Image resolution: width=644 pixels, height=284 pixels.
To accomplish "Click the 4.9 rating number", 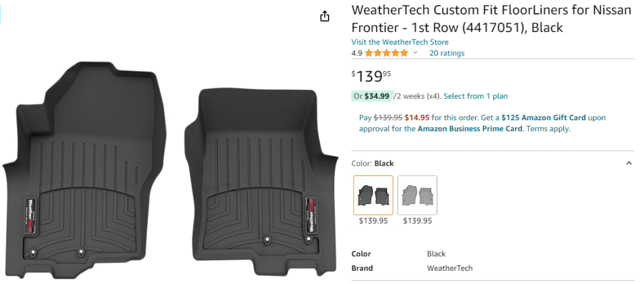I will [356, 53].
